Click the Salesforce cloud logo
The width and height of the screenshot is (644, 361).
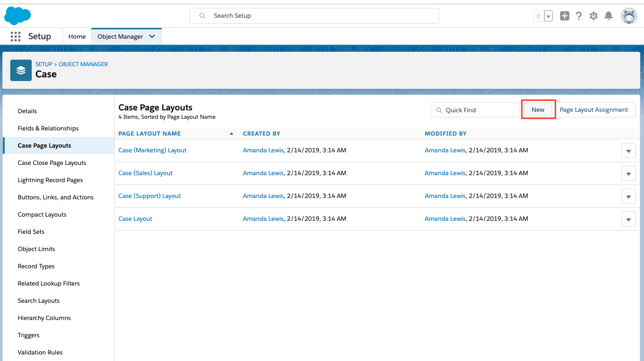(17, 16)
